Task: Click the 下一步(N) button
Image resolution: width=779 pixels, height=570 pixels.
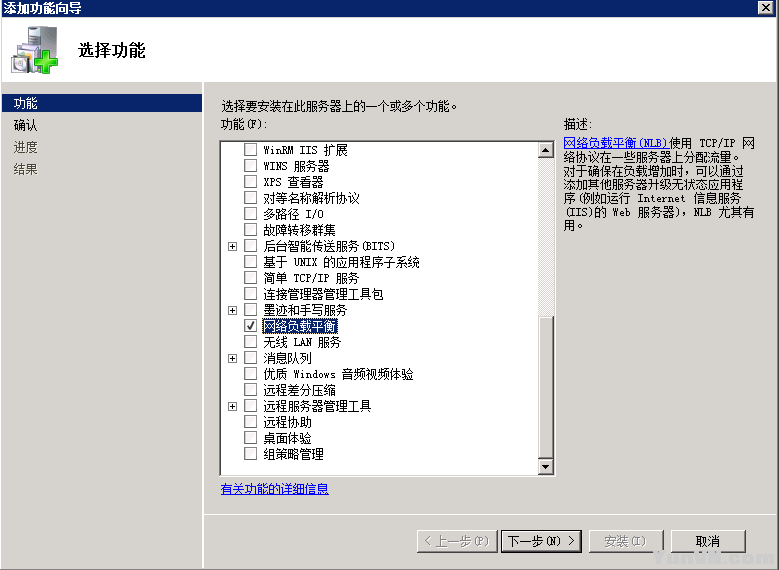Action: click(x=541, y=541)
